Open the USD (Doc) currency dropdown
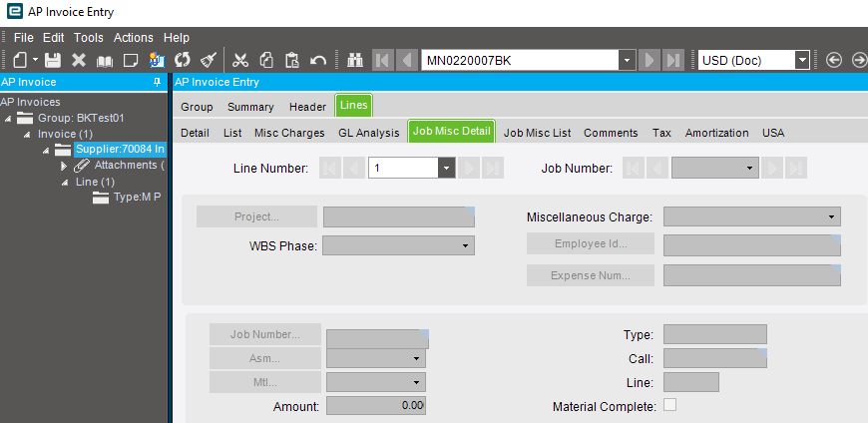The width and height of the screenshot is (868, 423). pos(802,60)
